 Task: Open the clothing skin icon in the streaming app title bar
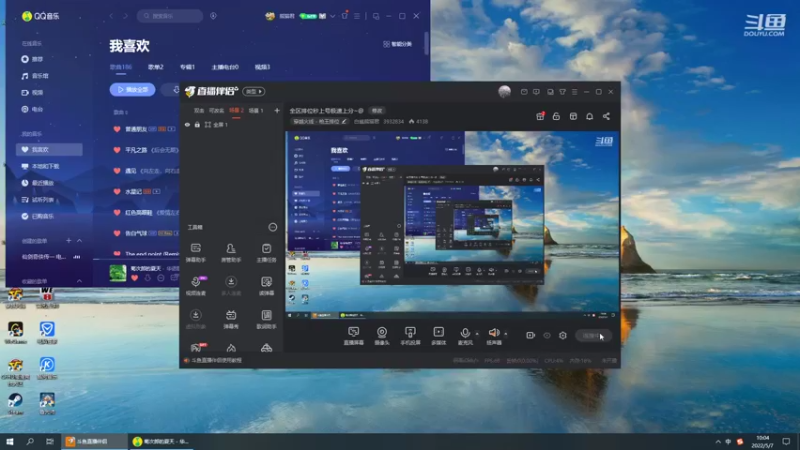(562, 92)
